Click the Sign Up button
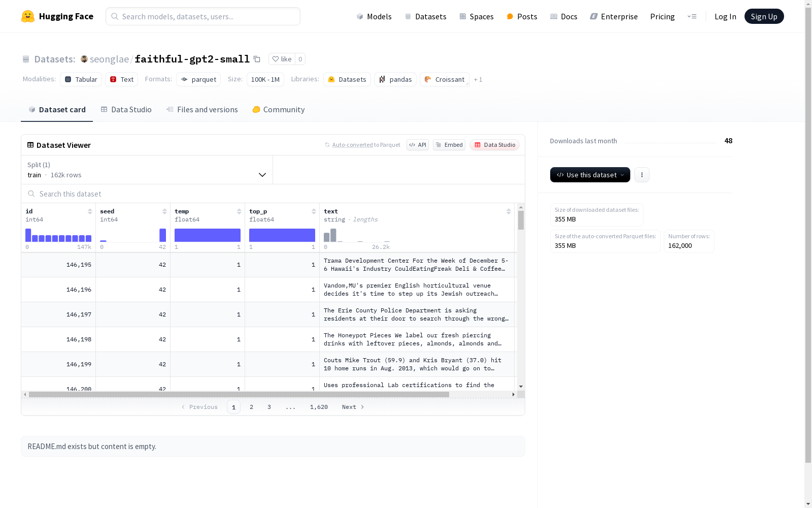 [x=763, y=16]
